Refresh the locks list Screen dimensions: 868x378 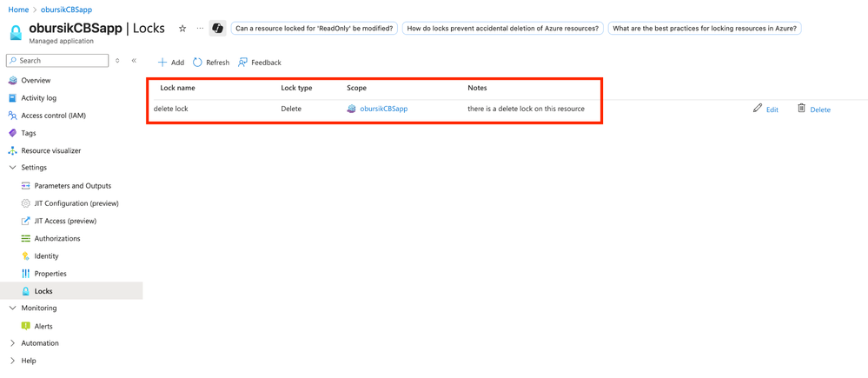[x=211, y=63]
